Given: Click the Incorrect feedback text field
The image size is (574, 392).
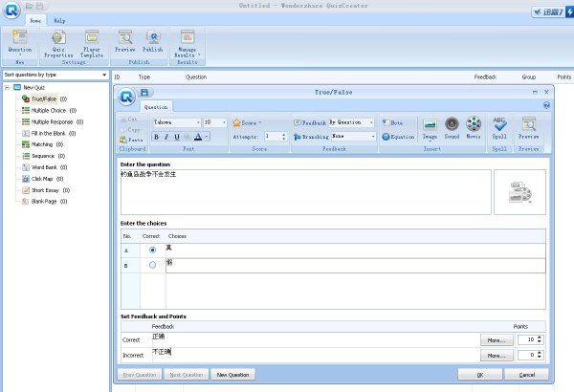Looking at the screenshot, I should coord(316,355).
